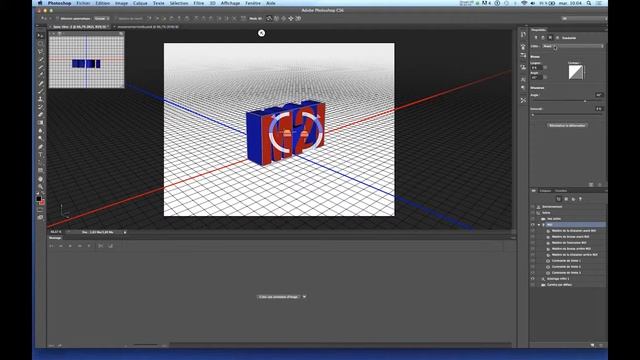The image size is (640, 360).
Task: Choose the 3D roll mode icon
Action: [276, 18]
